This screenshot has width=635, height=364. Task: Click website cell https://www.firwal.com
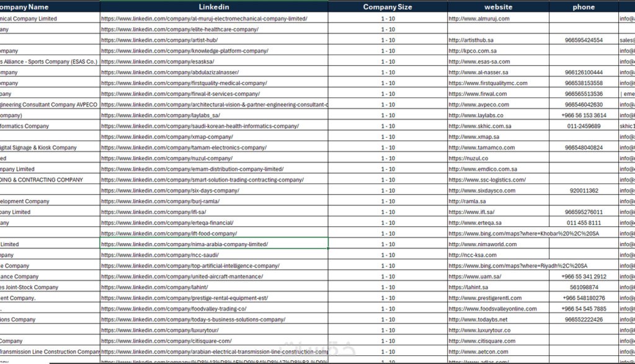pyautogui.click(x=498, y=94)
